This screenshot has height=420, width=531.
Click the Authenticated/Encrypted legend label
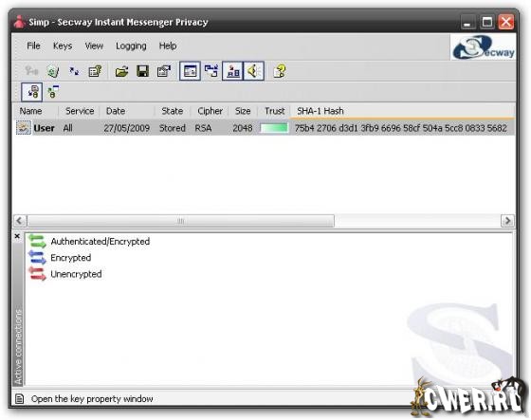pos(101,241)
